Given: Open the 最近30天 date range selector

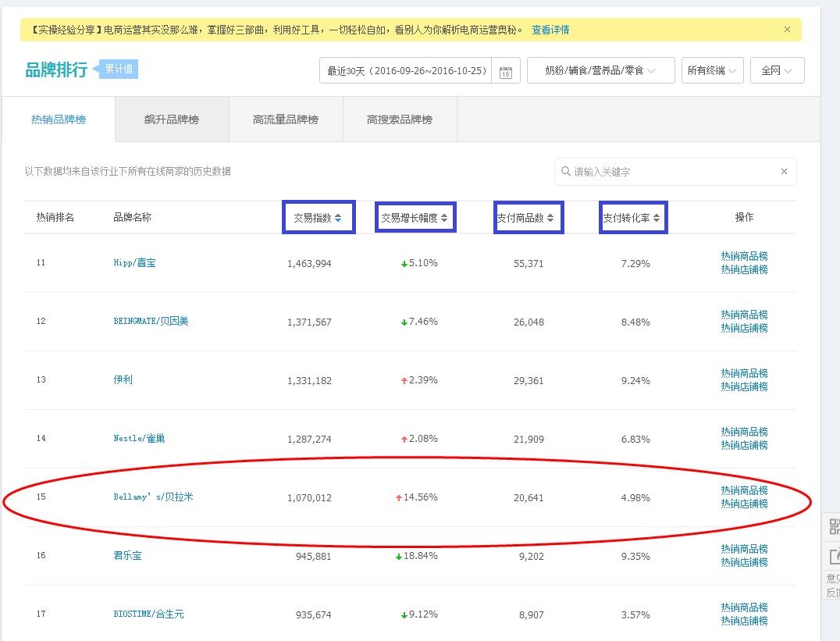Looking at the screenshot, I should [x=407, y=71].
